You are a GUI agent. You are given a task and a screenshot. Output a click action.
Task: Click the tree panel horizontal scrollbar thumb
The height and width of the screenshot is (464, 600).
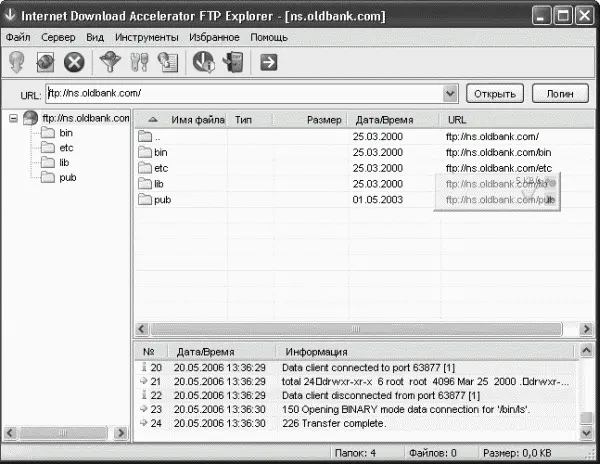63,433
